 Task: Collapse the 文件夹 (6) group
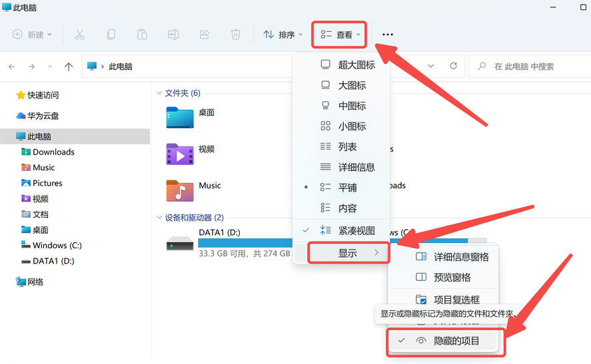tap(159, 92)
